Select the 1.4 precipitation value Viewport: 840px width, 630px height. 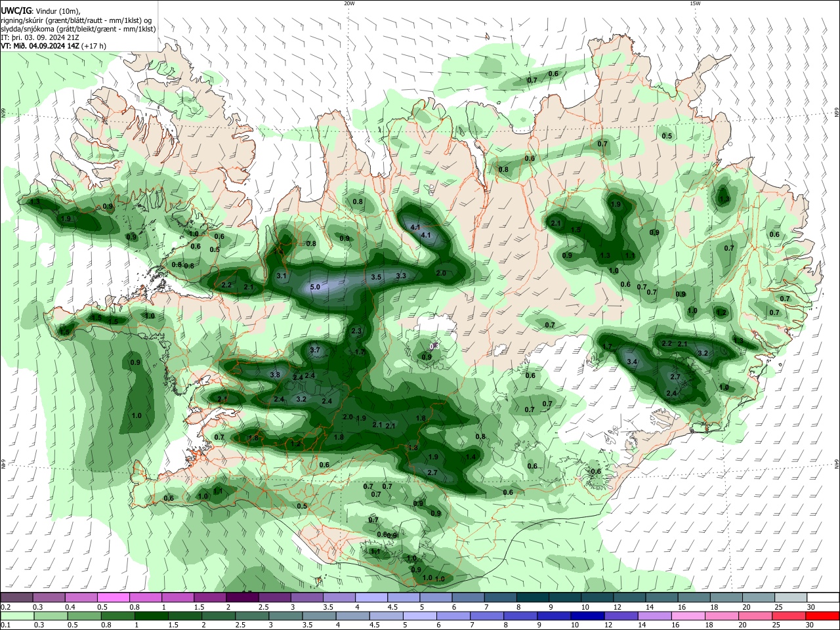471,457
